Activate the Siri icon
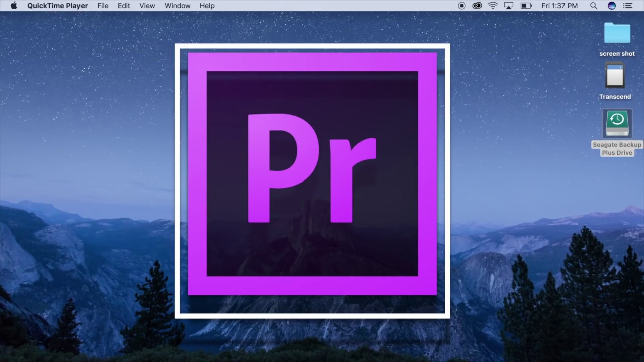644x362 pixels. (612, 6)
